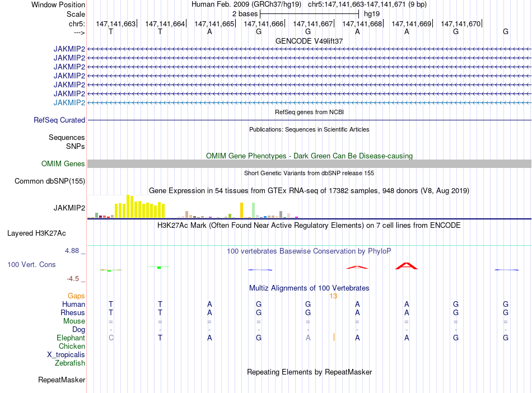Click the green T mark in PhyloP track
The height and width of the screenshot is (393, 532).
coord(159,268)
